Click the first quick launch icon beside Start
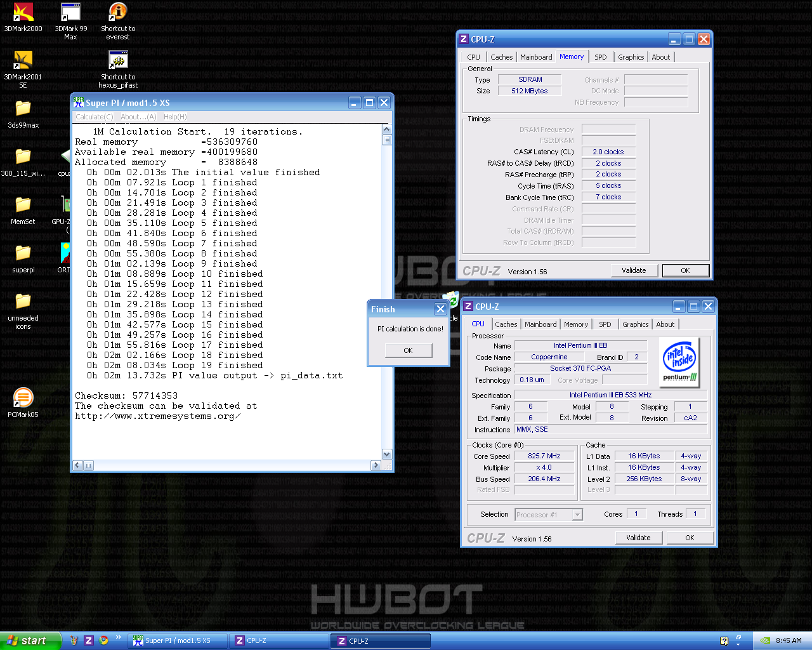The image size is (812, 650). 74,640
